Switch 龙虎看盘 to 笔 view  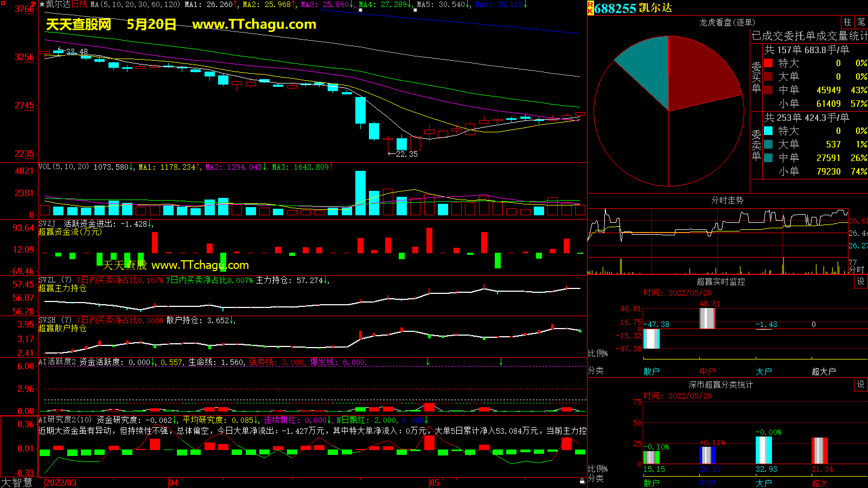coord(861,22)
